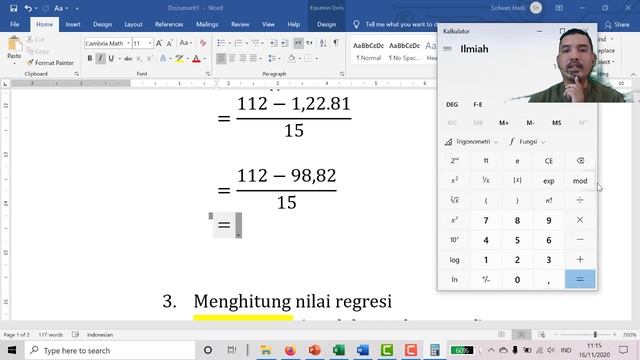The height and width of the screenshot is (360, 640).
Task: Click the bullets list icon
Action: [x=221, y=43]
